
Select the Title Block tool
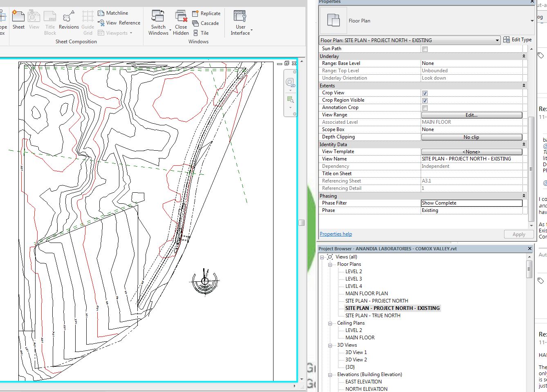coord(50,23)
